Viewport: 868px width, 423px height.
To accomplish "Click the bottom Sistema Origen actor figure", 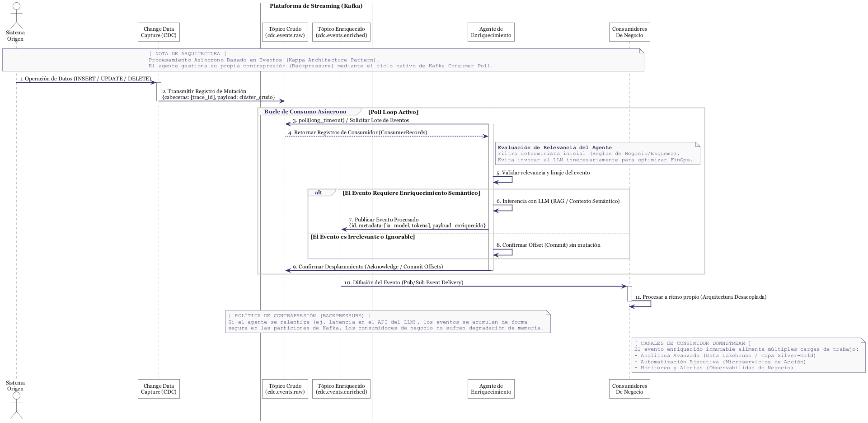I will pyautogui.click(x=16, y=405).
